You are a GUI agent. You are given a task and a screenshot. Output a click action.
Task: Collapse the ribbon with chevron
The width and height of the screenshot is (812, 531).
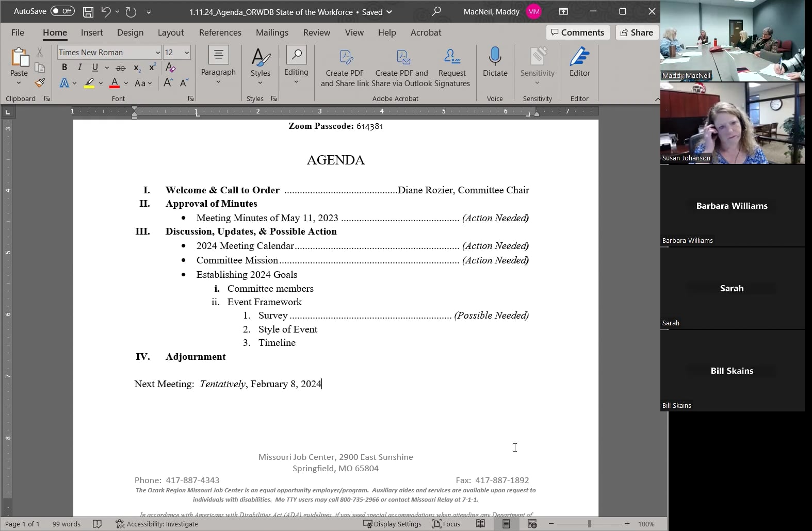click(x=657, y=99)
